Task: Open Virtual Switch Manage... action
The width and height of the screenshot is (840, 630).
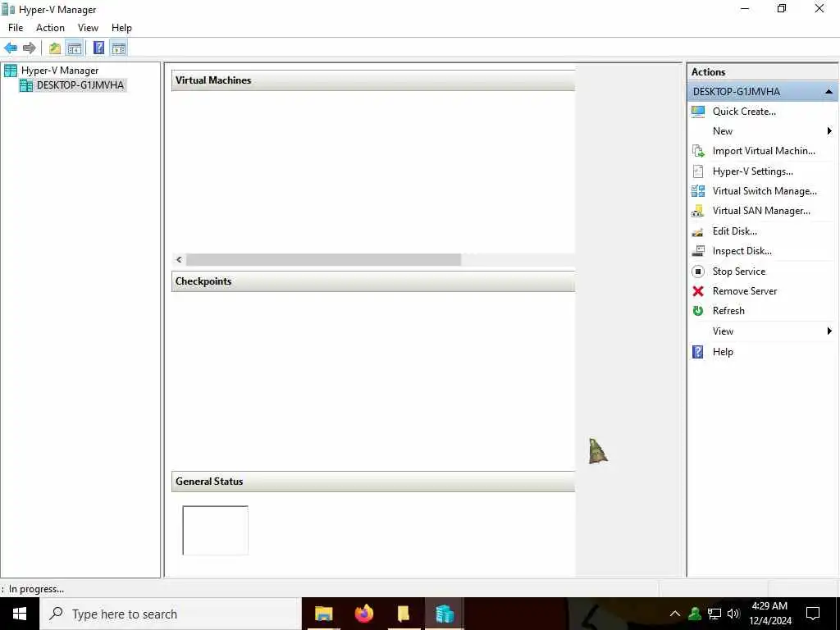Action: (765, 191)
